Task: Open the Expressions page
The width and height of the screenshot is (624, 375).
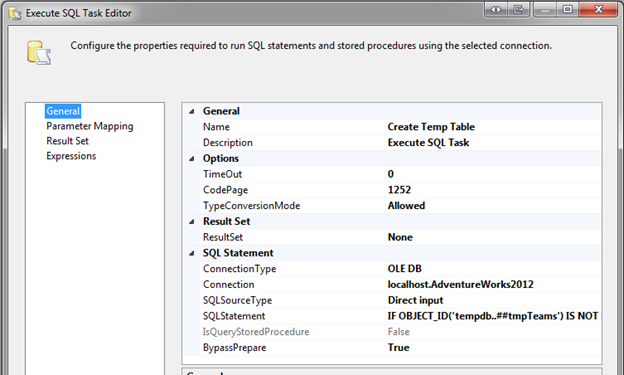Action: tap(71, 156)
